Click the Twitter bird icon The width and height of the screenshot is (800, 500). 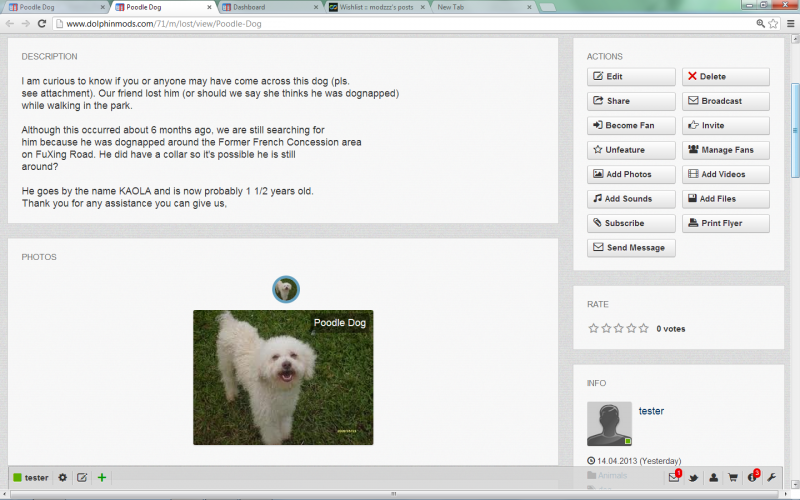(693, 478)
